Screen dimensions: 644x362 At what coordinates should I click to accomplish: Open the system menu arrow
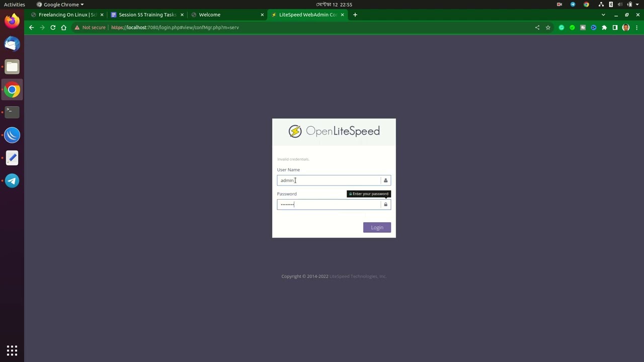pos(637,5)
